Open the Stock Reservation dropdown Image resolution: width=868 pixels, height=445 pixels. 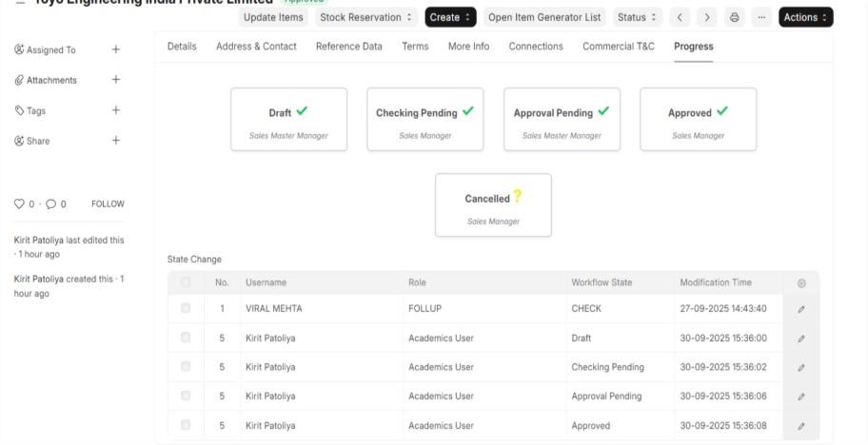click(366, 17)
